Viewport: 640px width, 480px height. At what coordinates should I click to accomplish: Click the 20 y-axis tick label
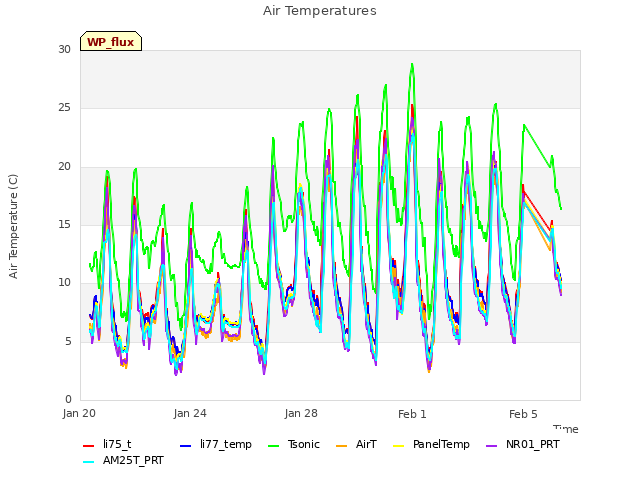pos(64,167)
